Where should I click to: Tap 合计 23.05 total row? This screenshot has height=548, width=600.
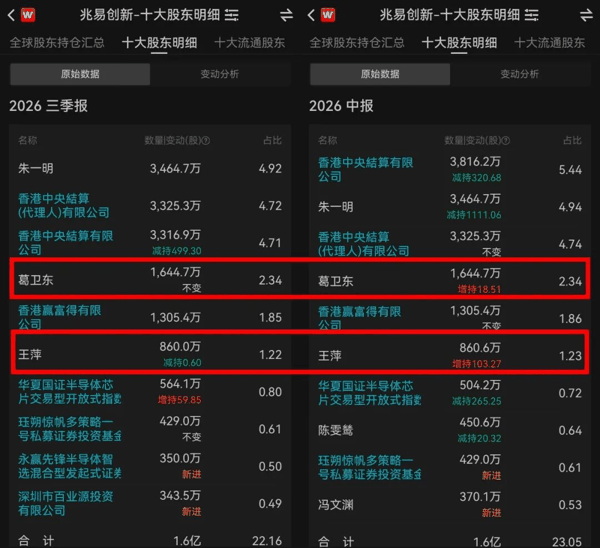(450, 541)
